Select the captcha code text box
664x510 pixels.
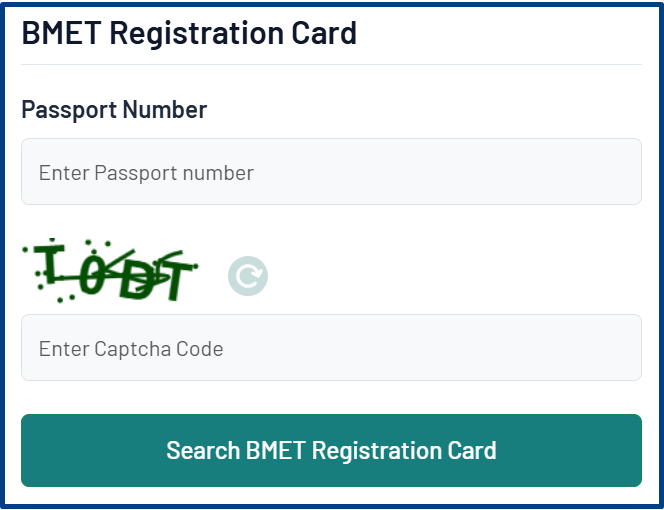point(331,348)
